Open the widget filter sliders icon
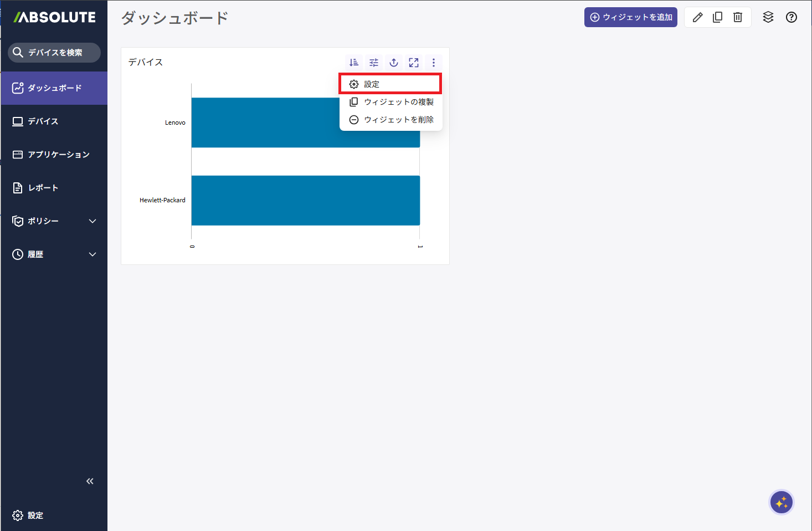 374,63
